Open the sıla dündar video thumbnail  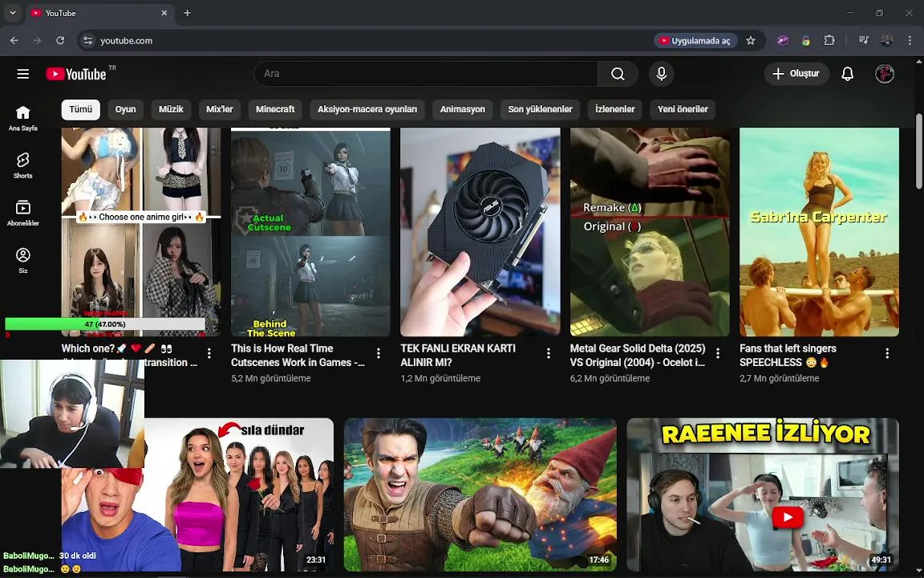click(x=239, y=495)
